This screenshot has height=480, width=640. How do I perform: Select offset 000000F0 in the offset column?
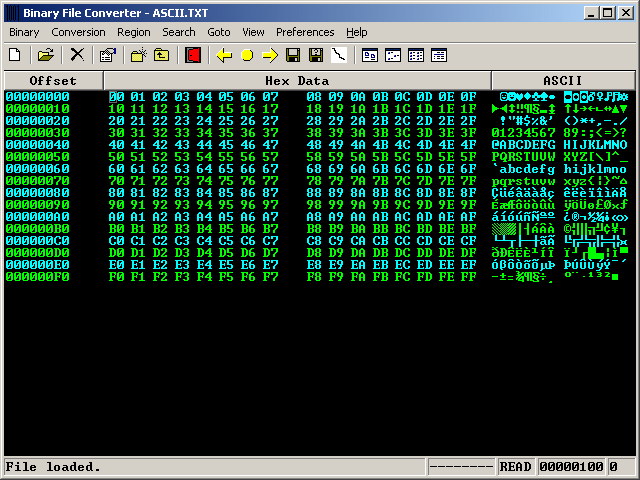click(x=38, y=277)
